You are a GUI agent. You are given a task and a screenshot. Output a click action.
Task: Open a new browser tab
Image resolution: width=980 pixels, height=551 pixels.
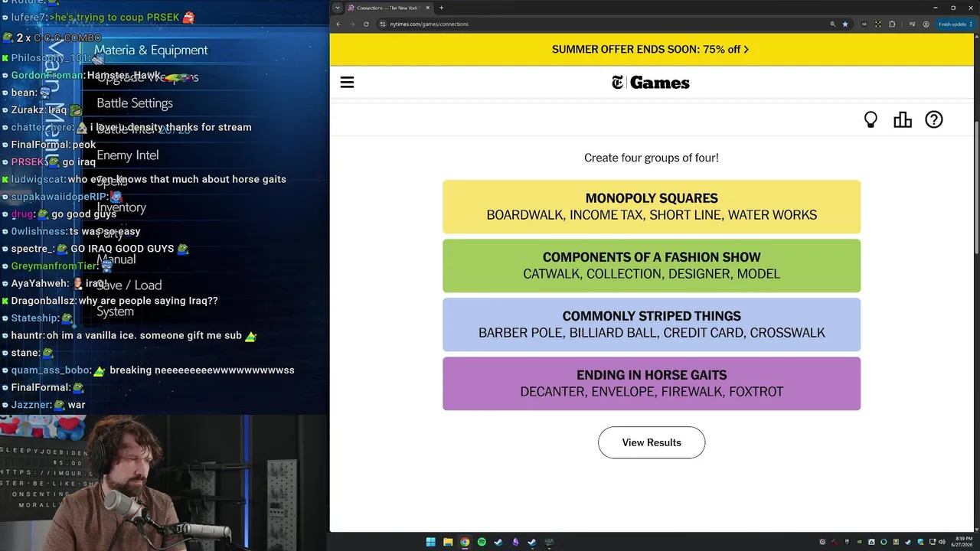pyautogui.click(x=442, y=8)
